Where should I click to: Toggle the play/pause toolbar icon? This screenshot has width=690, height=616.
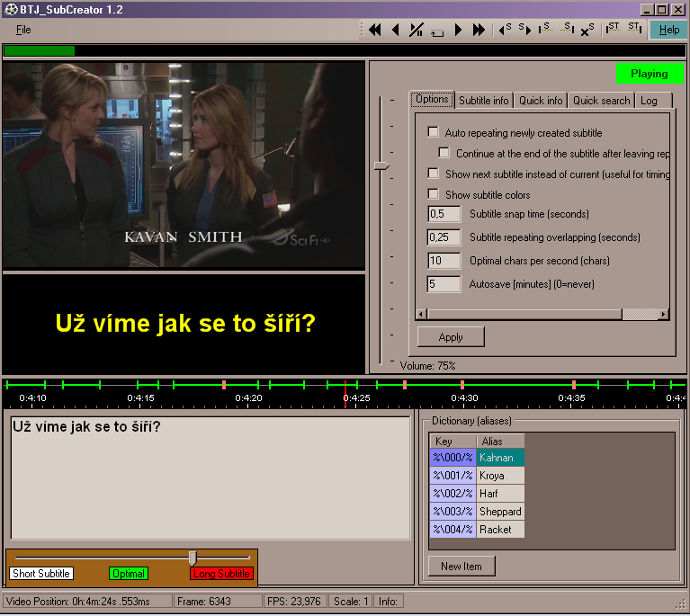(x=416, y=30)
